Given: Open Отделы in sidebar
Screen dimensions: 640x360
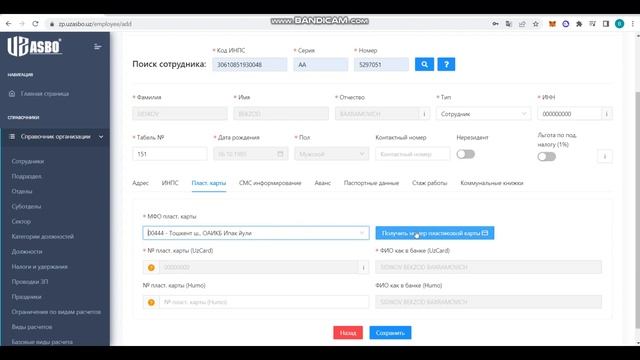Looking at the screenshot, I should click(x=22, y=191).
